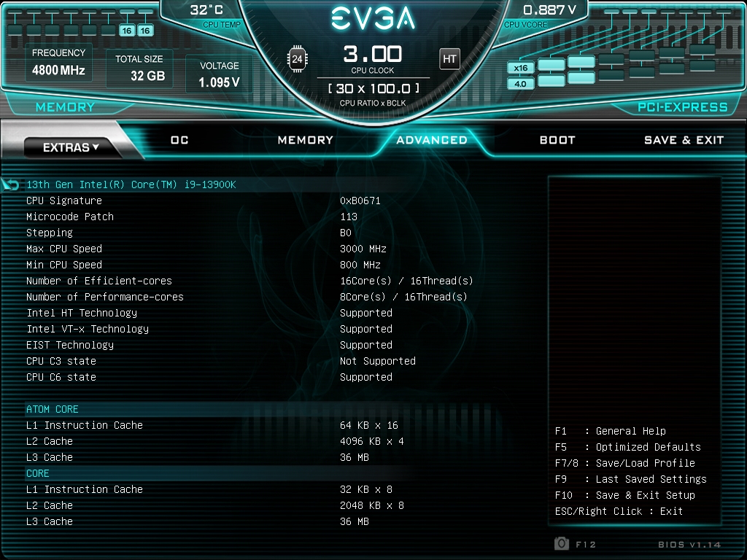Viewport: 747px width, 560px height.
Task: Click the PCI-EXPRESS panel label
Action: pyautogui.click(x=682, y=107)
